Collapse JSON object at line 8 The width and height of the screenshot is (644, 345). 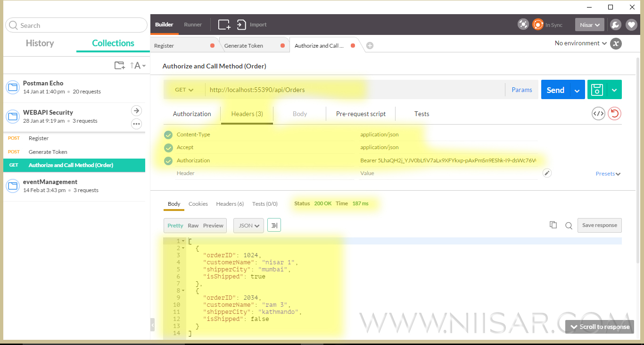[183, 291]
